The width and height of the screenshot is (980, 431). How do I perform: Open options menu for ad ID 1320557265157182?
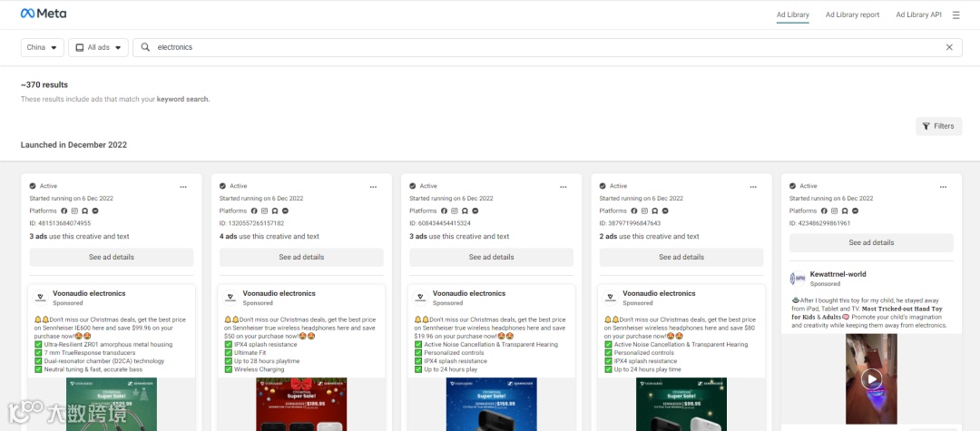click(373, 187)
